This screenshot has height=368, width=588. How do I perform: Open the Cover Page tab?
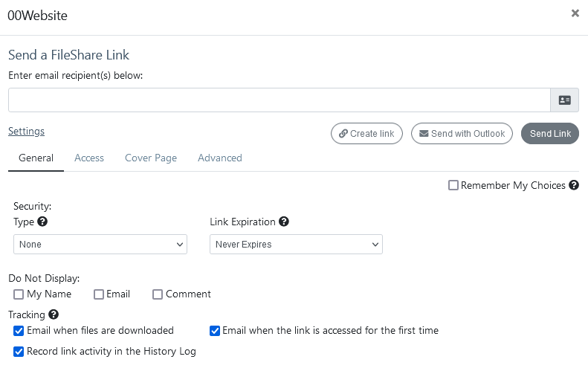point(151,158)
